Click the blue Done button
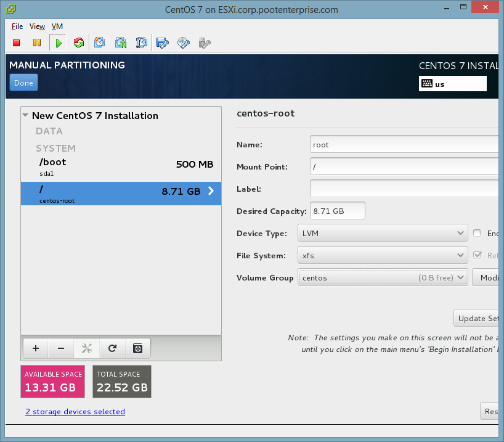The image size is (504, 442). tap(23, 83)
